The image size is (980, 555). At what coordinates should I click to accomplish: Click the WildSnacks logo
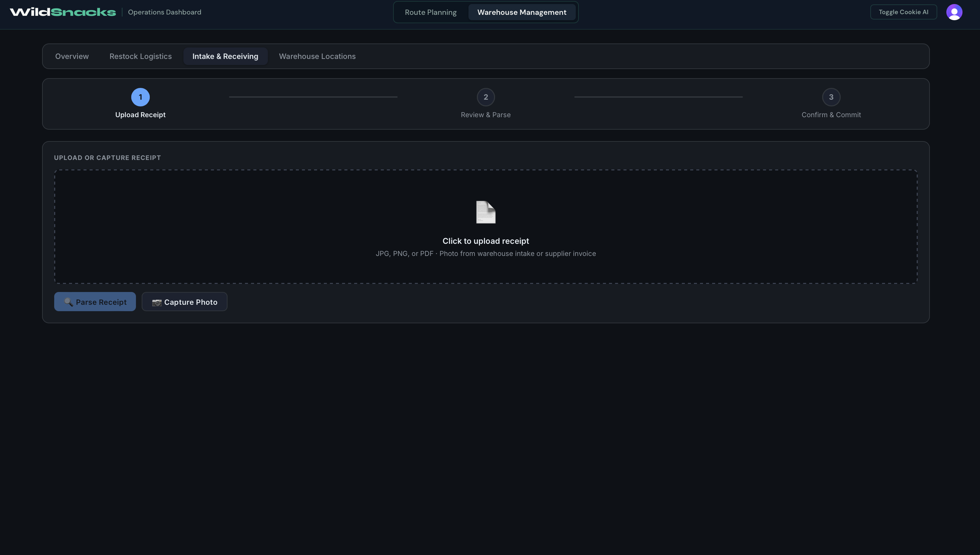[x=63, y=12]
